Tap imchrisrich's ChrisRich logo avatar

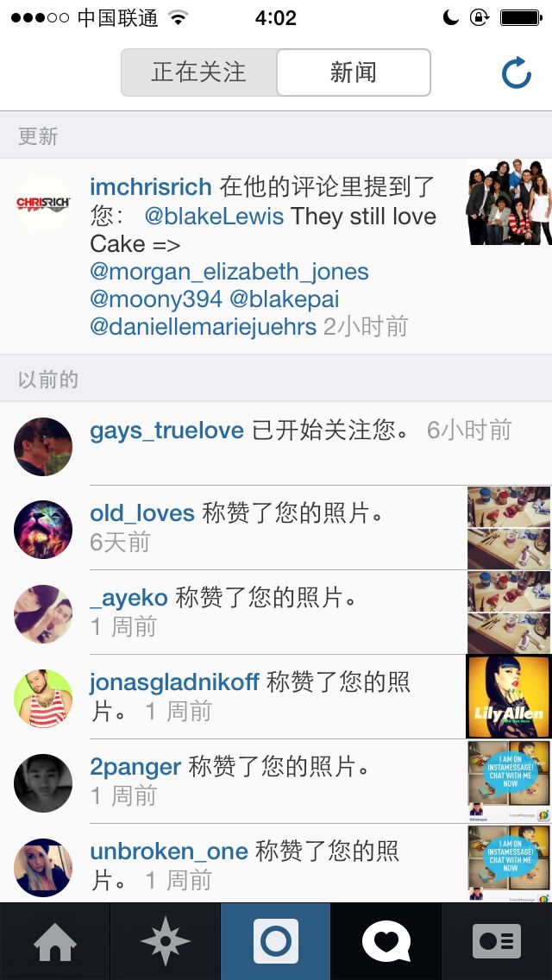pos(43,204)
